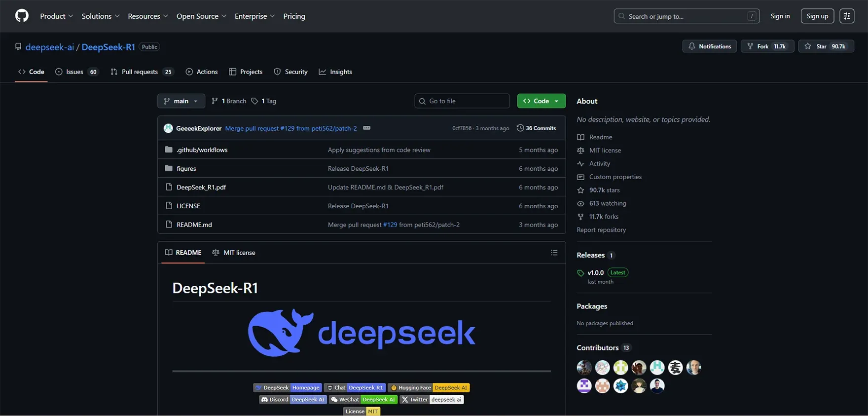Open pull request #129 in README.md row

point(390,225)
